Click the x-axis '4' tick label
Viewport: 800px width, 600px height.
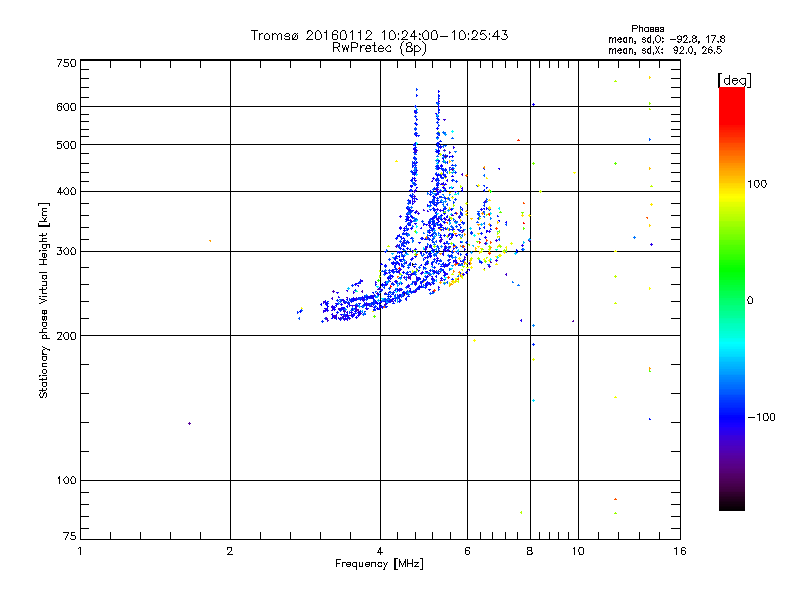pyautogui.click(x=380, y=551)
